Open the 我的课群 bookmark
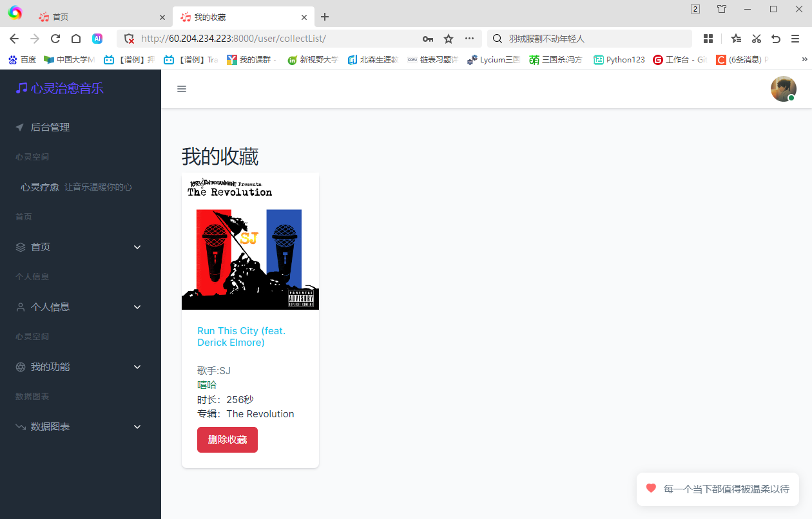 251,60
